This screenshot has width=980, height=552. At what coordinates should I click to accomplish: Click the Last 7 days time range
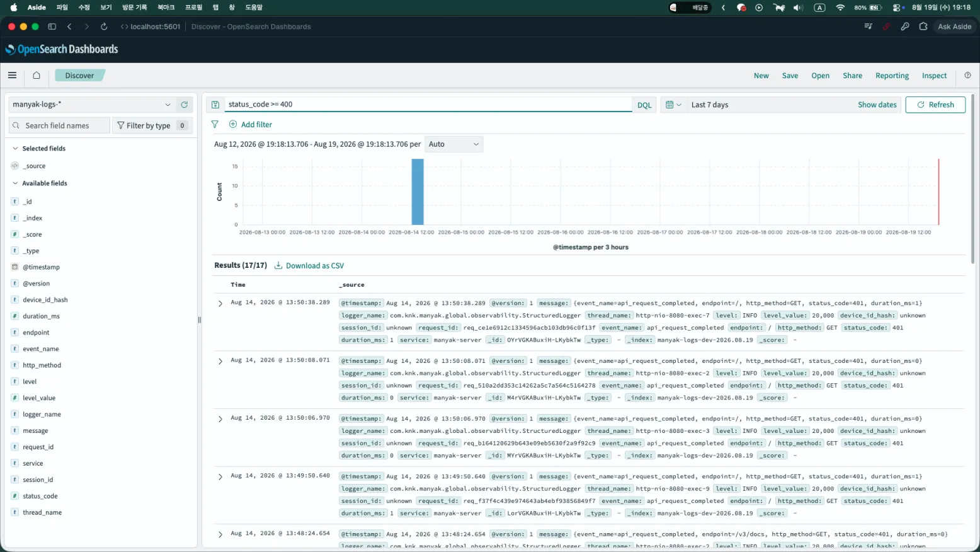point(710,105)
